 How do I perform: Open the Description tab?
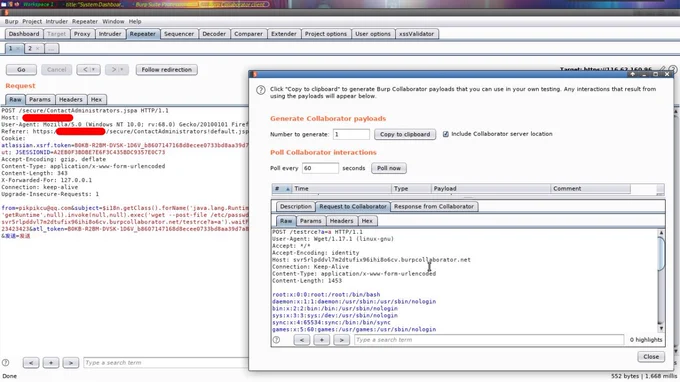(295, 206)
